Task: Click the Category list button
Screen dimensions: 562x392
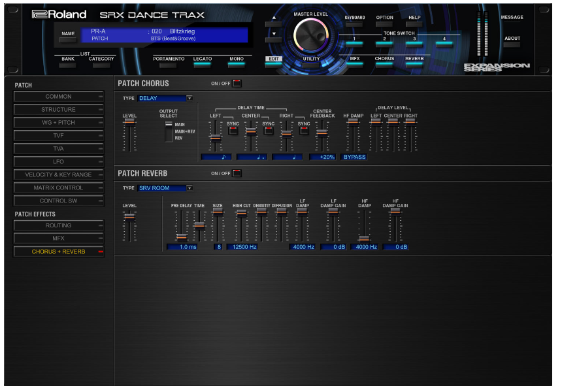Action: [x=101, y=65]
